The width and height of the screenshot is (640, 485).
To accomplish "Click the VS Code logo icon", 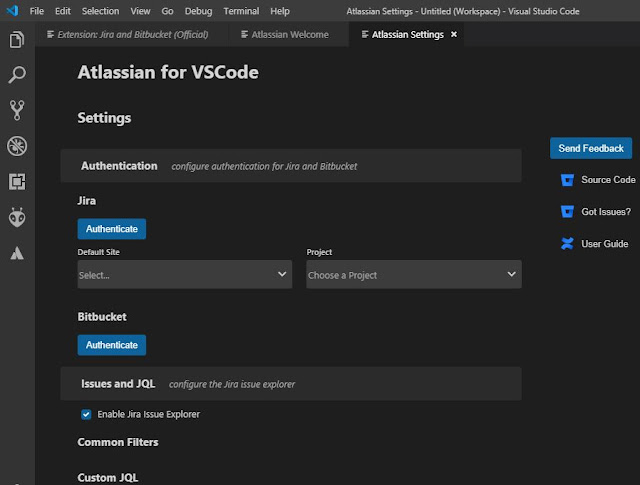I will coord(12,11).
